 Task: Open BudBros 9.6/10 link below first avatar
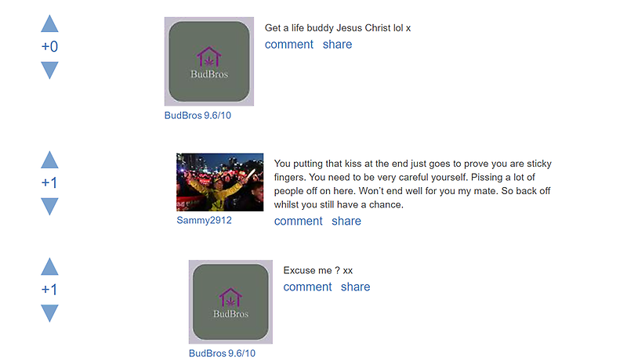click(x=198, y=116)
